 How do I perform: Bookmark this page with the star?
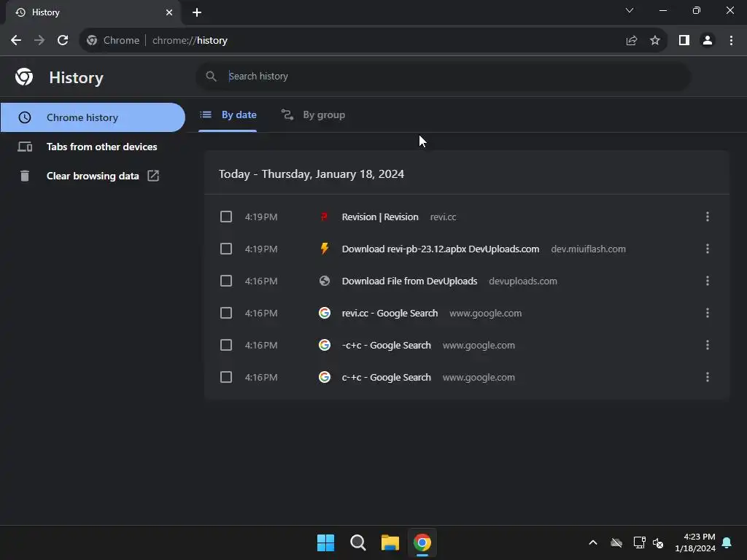655,41
